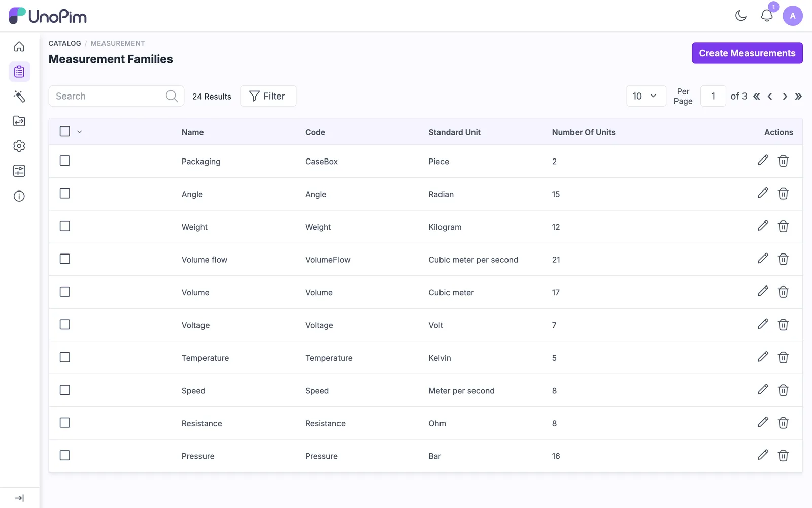Open the Dashboard home icon in sidebar
This screenshot has width=812, height=508.
(19, 47)
